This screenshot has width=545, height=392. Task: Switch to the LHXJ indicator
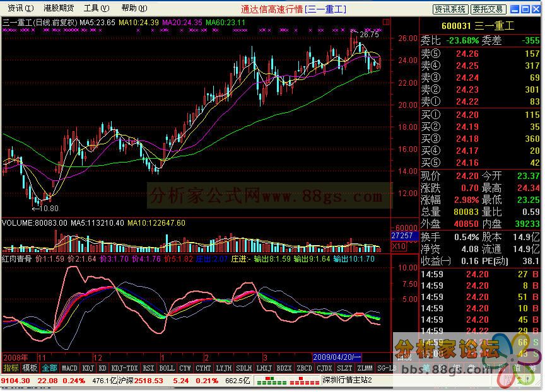(x=264, y=368)
